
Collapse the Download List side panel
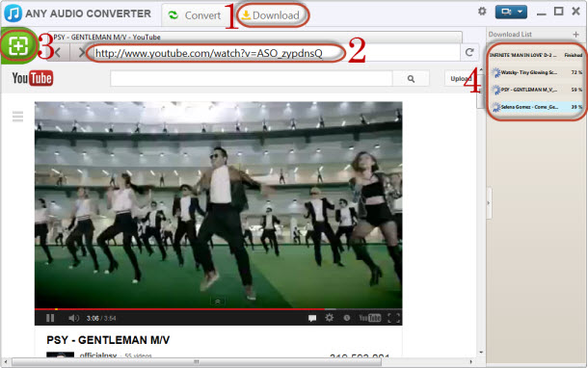(489, 203)
